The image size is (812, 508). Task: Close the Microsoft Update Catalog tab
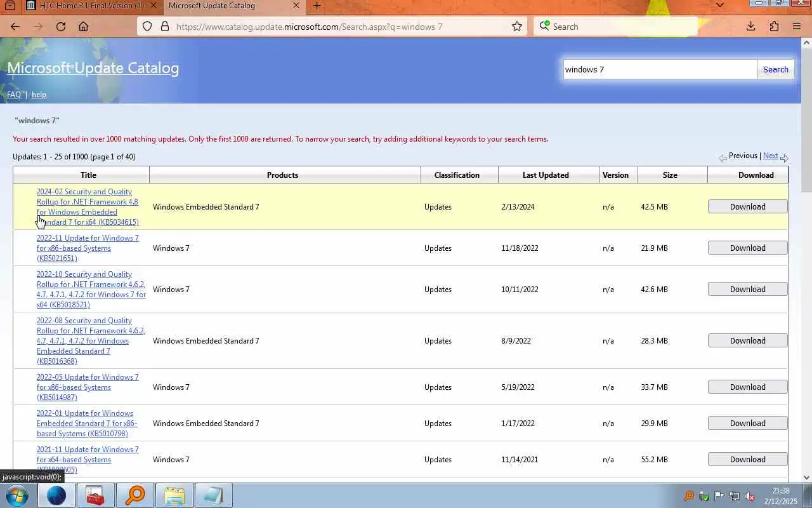pos(296,6)
